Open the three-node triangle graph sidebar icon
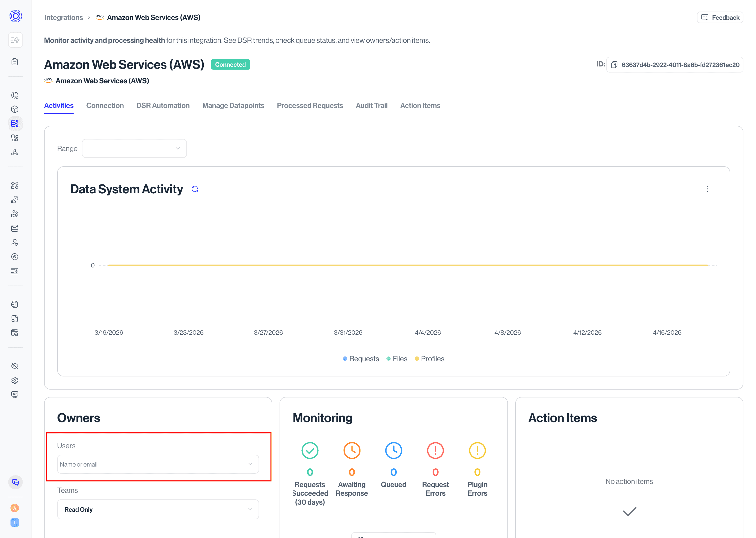This screenshot has height=538, width=756. pos(15,152)
